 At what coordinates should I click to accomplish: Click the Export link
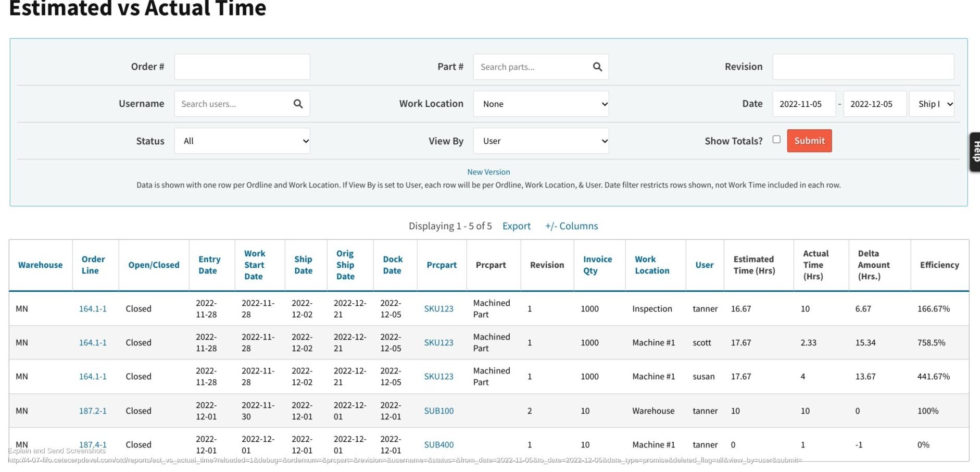tap(517, 226)
